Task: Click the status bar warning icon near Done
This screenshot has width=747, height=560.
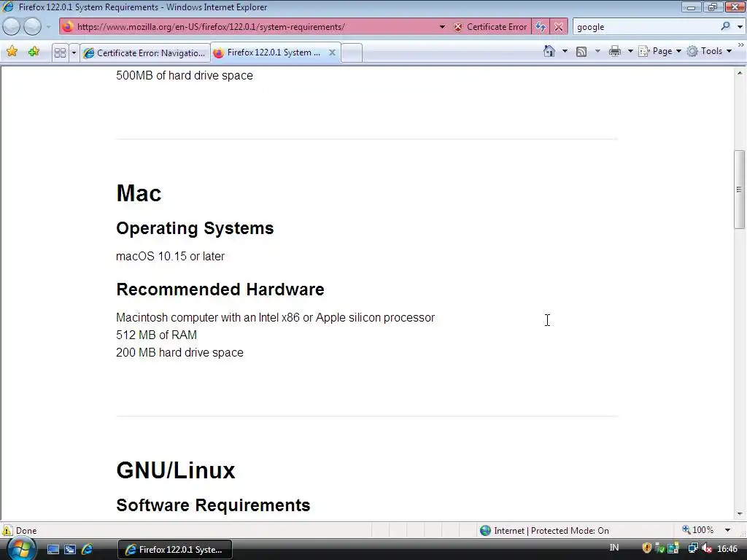Action: (7, 530)
